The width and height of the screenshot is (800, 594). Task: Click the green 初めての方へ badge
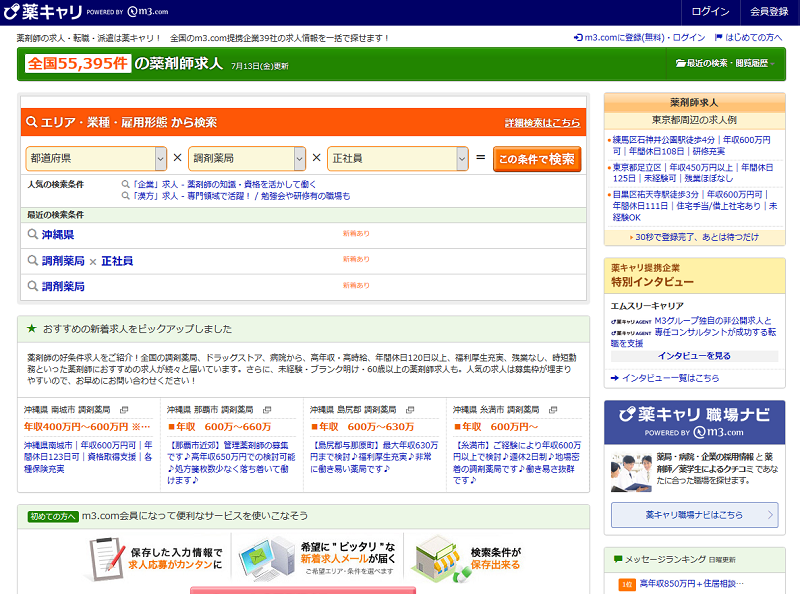[x=53, y=516]
